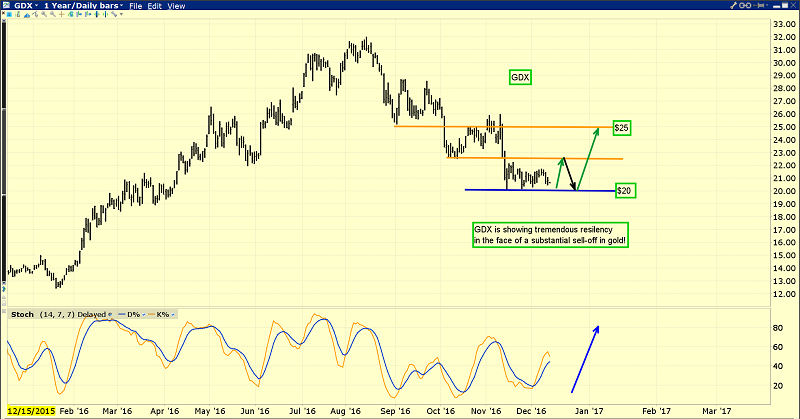Open the small dropdown arrow beside the pushpin
Screen dimensions: 800x419
point(767,5)
